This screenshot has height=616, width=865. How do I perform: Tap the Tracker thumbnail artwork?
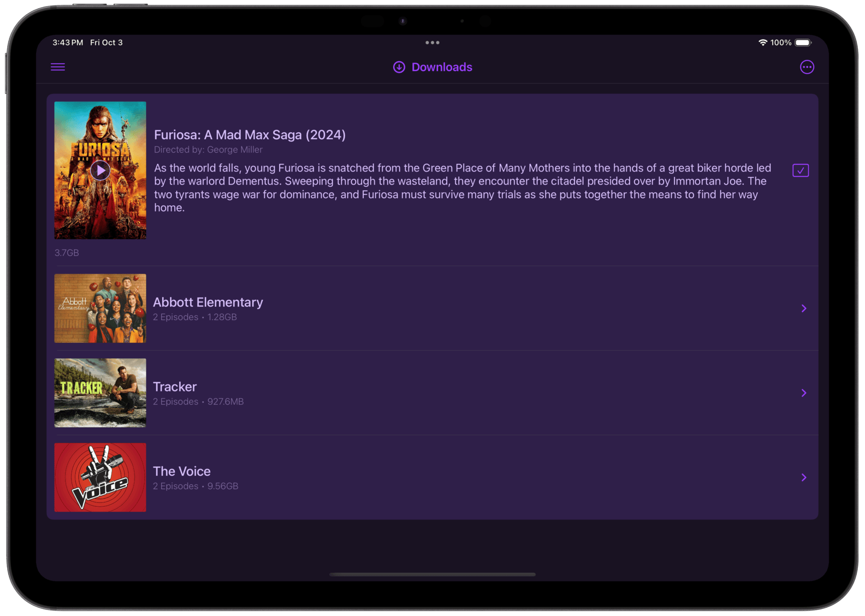pos(100,393)
